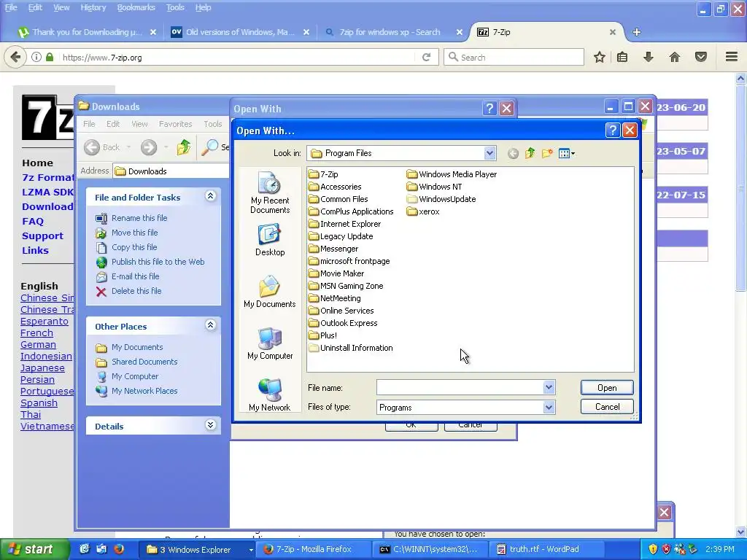The image size is (747, 560).
Task: Open Favorites menu in Downloads window
Action: pos(175,124)
